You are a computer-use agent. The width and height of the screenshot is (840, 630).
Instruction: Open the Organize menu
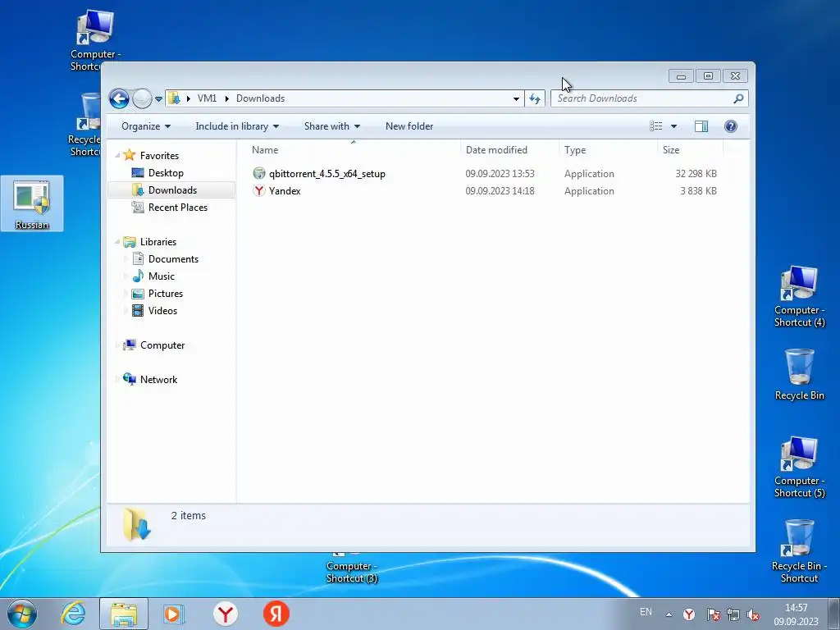pos(146,126)
